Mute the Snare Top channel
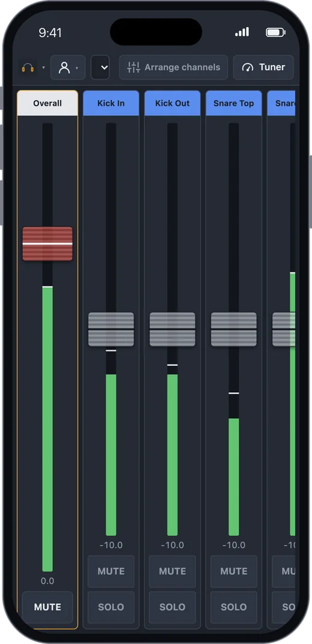 (x=233, y=571)
